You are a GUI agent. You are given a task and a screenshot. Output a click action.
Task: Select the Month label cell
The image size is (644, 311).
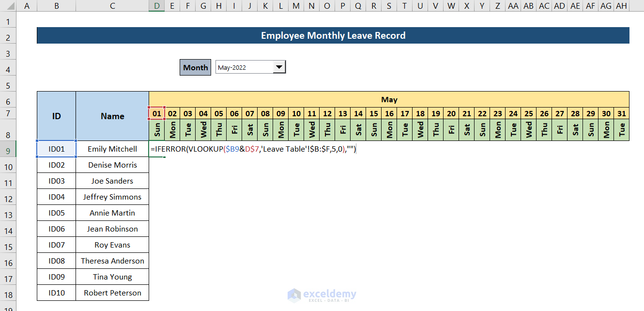coord(196,67)
